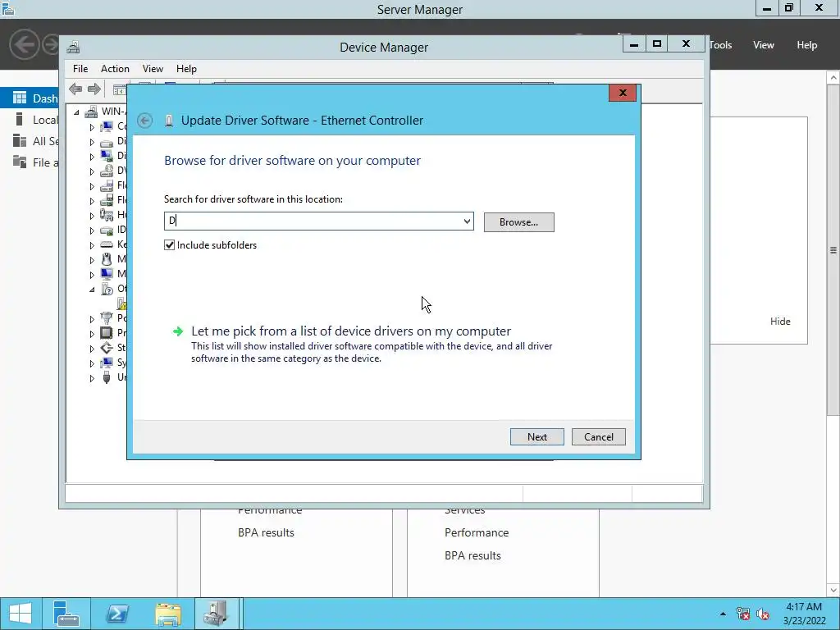Select the Local Server icon in sidebar
This screenshot has height=630, width=840.
[20, 120]
